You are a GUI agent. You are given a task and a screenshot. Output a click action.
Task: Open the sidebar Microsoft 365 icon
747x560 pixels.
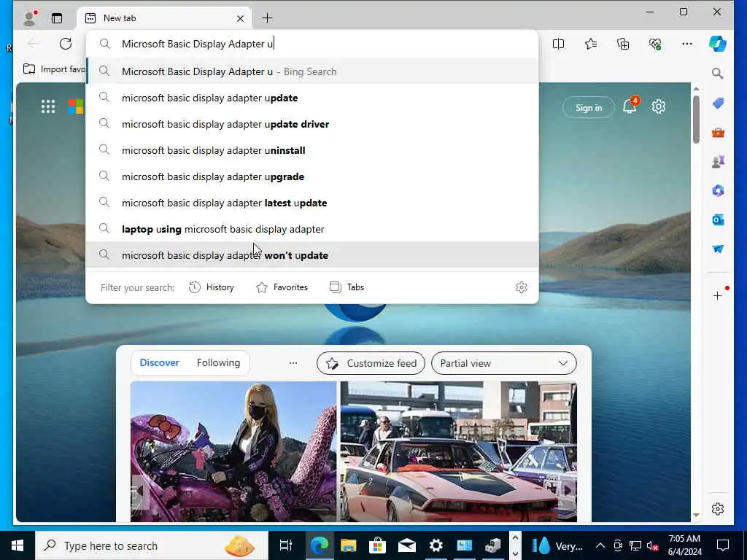[x=718, y=190]
